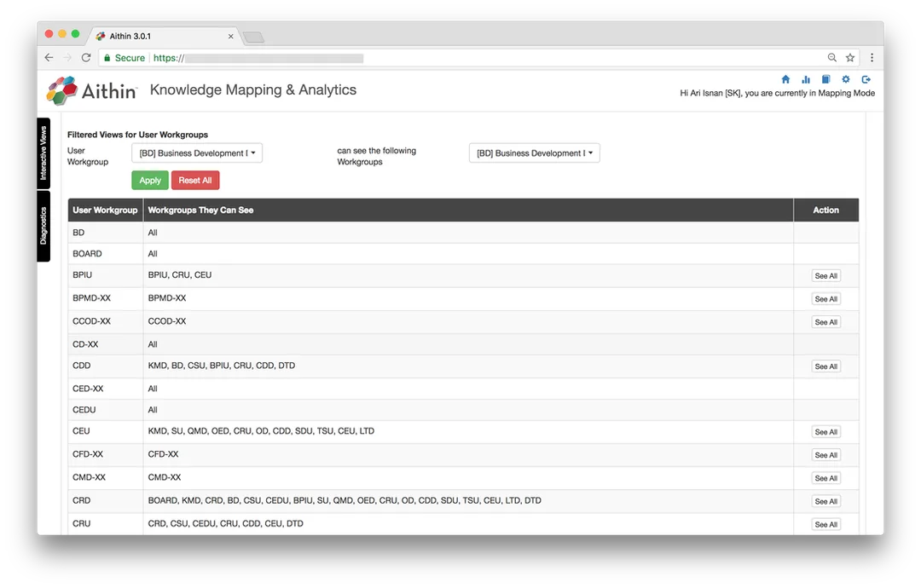Click See All for the CRD row
This screenshot has width=921, height=588.
pyautogui.click(x=825, y=501)
